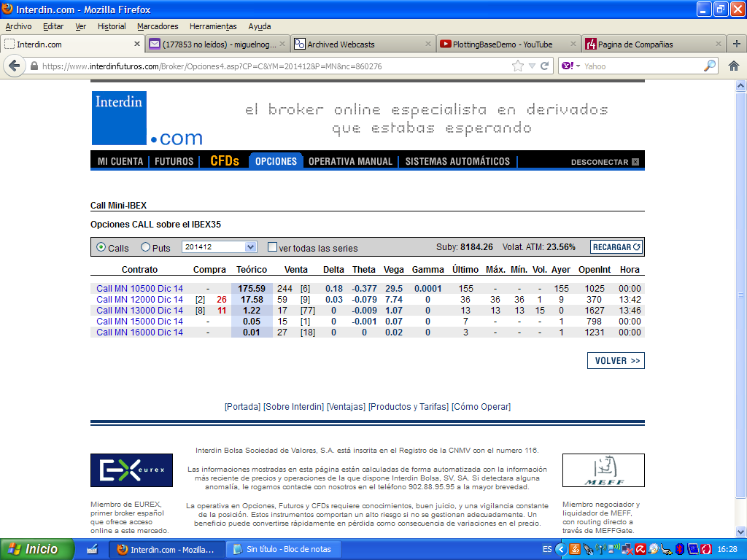Open a new tab with the plus icon
Screen dimensions: 747x560
coord(737,44)
